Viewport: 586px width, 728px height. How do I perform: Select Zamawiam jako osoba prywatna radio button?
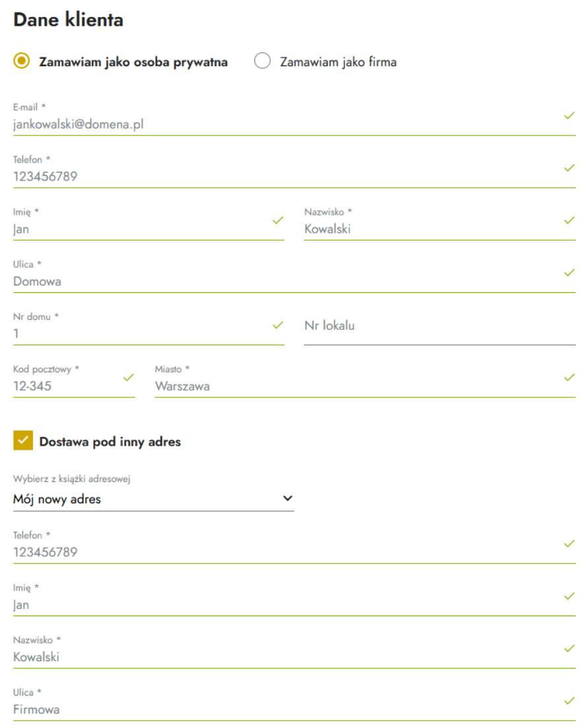pyautogui.click(x=21, y=61)
